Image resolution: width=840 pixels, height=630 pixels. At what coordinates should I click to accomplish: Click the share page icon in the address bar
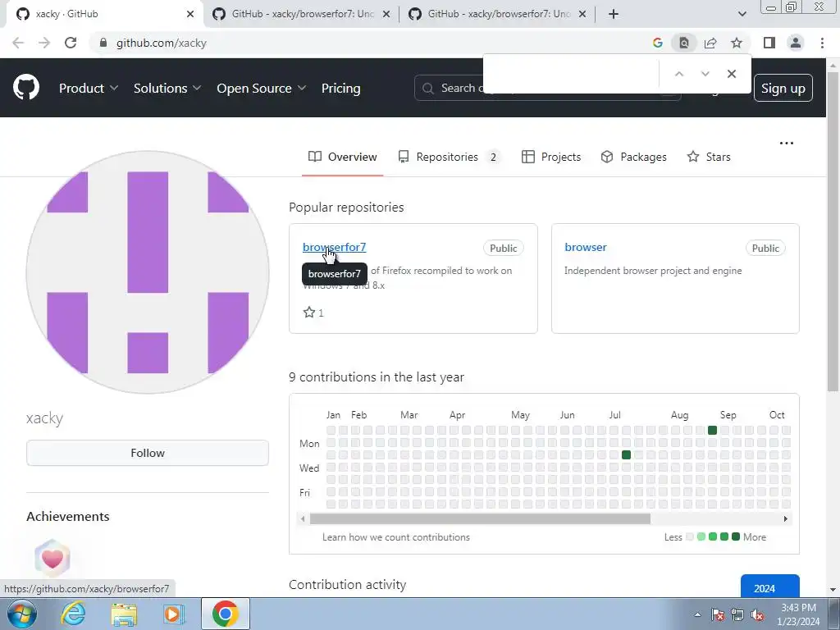click(710, 43)
